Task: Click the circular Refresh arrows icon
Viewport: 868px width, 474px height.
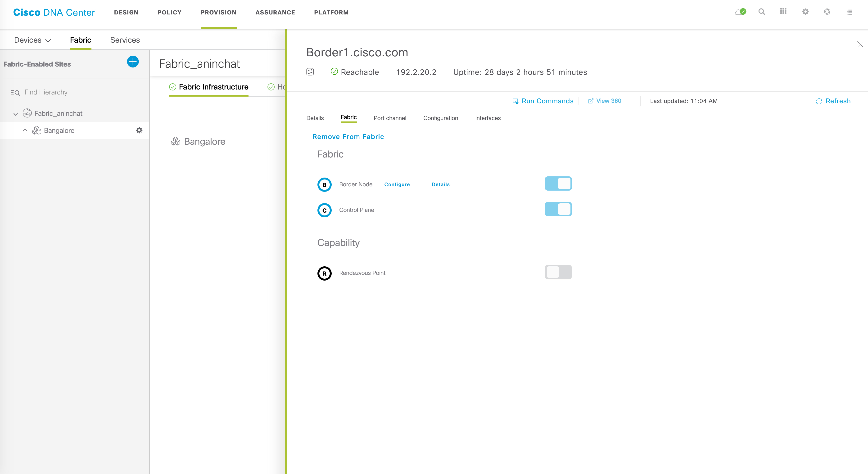Action: pos(819,101)
